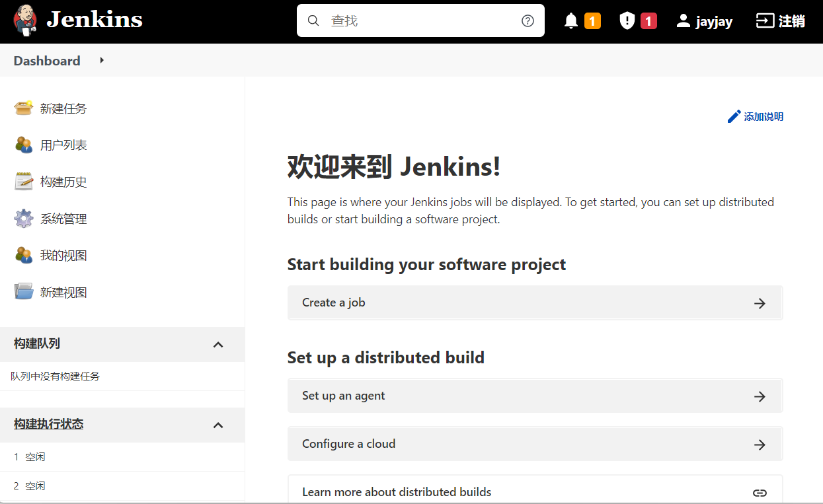Collapse the 构建执行状态 panel

pos(218,425)
